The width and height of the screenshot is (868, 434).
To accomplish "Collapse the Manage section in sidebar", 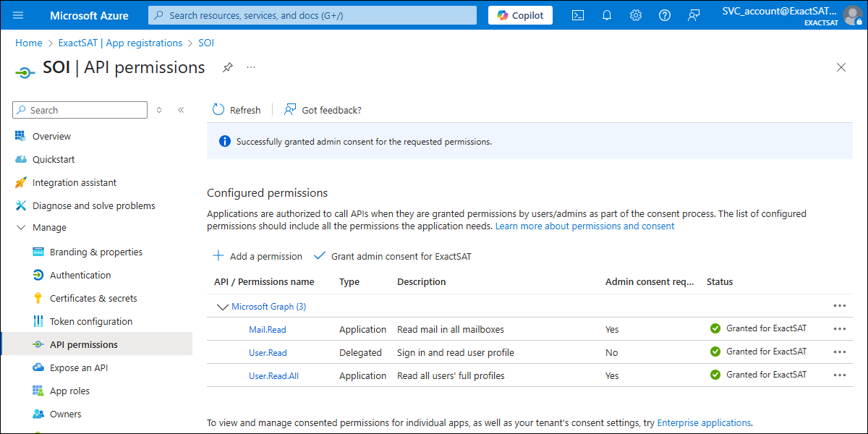I will [21, 228].
